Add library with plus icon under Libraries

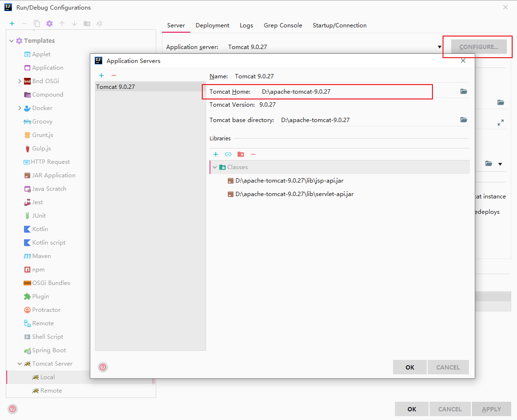tap(216, 154)
